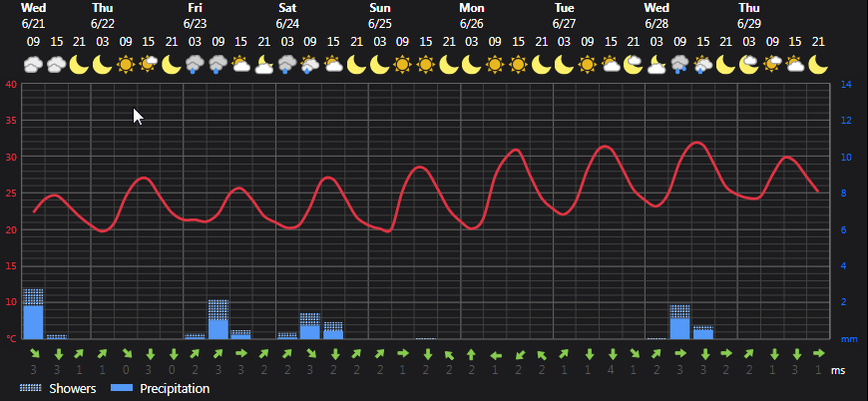Click the sun-with-cloud icon for Thu 6/29 09
This screenshot has width=868, height=401.
pyautogui.click(x=772, y=65)
